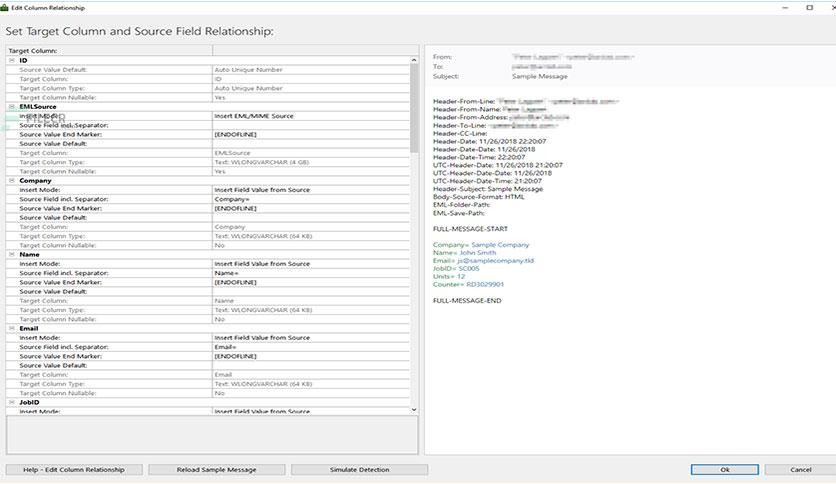The width and height of the screenshot is (836, 484).
Task: Click 'UTC-Header-Date-Time: 21:20:07' line
Action: (487, 181)
